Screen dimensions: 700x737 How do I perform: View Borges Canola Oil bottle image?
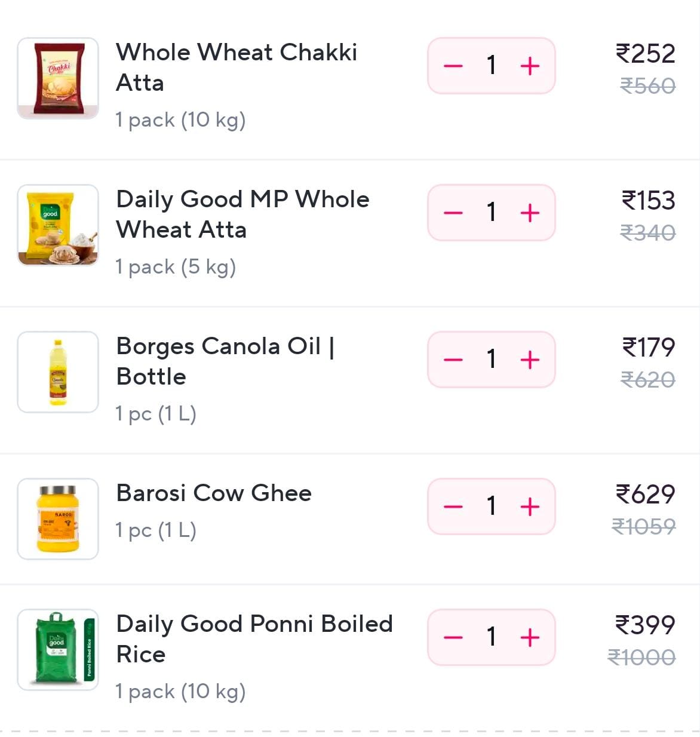pos(58,372)
